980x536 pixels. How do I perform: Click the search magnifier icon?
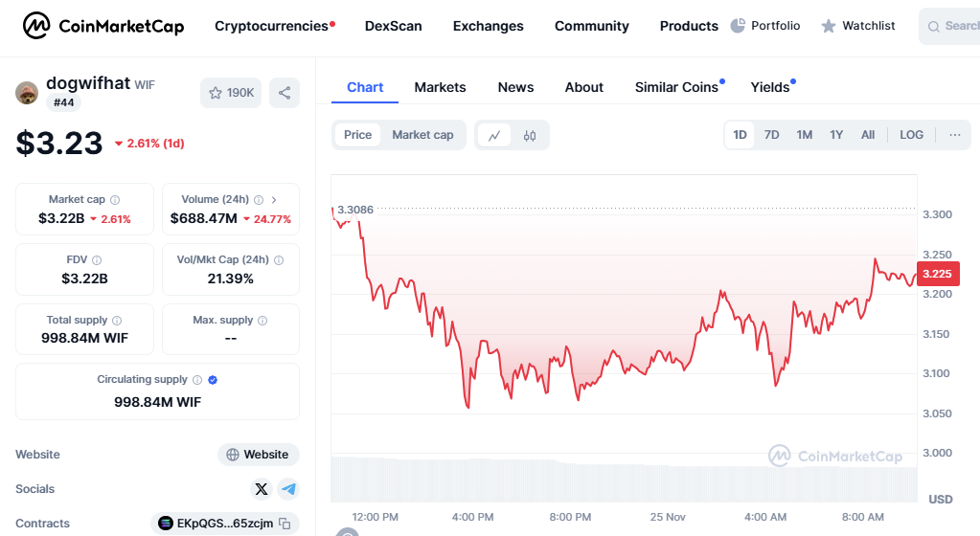pyautogui.click(x=934, y=26)
